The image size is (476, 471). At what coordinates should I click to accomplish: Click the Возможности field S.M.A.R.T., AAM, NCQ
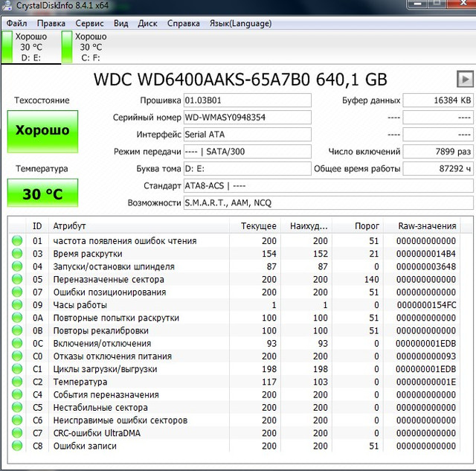329,202
